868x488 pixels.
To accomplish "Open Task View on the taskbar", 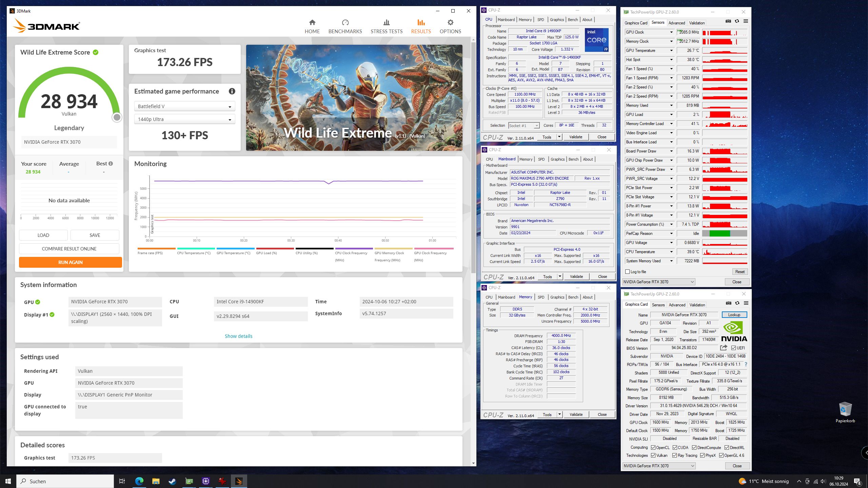I will 122,481.
